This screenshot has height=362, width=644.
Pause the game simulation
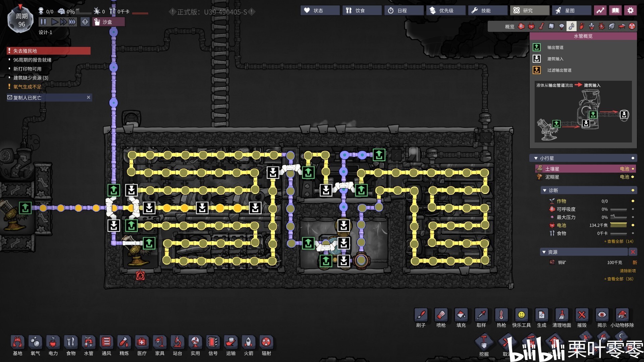click(43, 22)
